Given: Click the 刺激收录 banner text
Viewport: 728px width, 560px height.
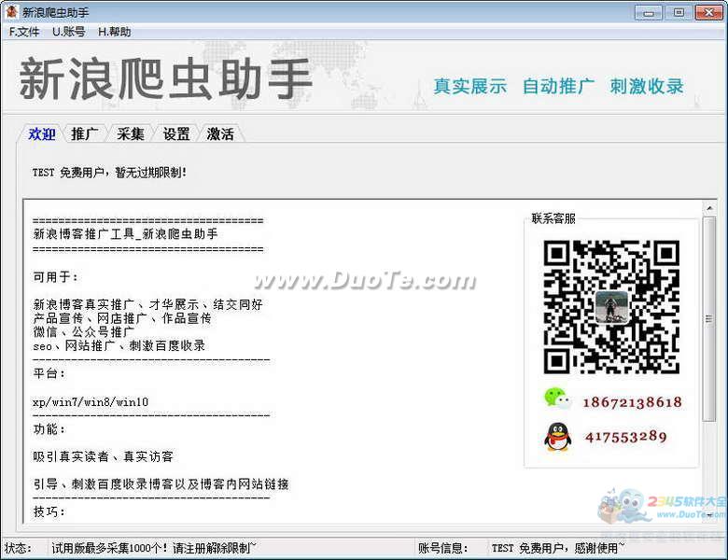Looking at the screenshot, I should (647, 87).
